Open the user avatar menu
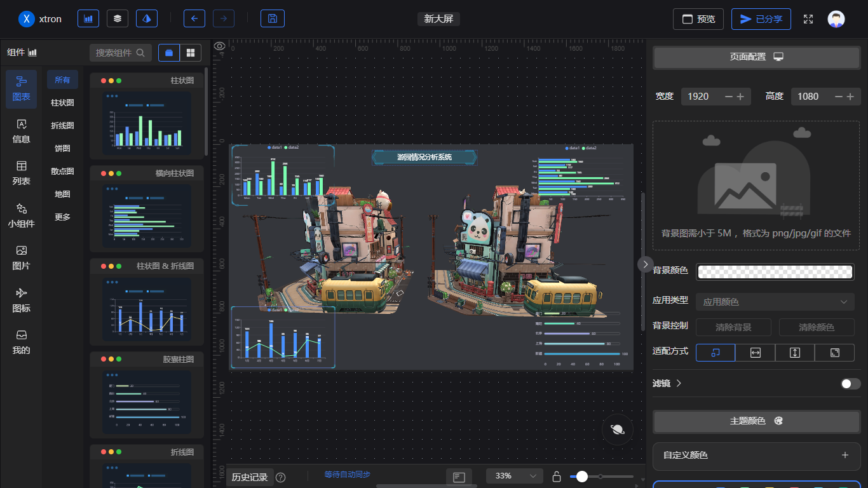 tap(836, 19)
